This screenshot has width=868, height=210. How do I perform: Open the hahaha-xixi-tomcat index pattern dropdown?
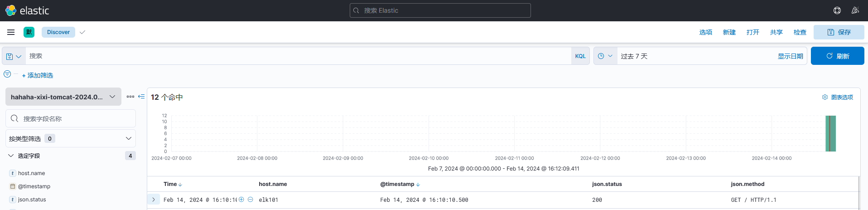click(63, 97)
